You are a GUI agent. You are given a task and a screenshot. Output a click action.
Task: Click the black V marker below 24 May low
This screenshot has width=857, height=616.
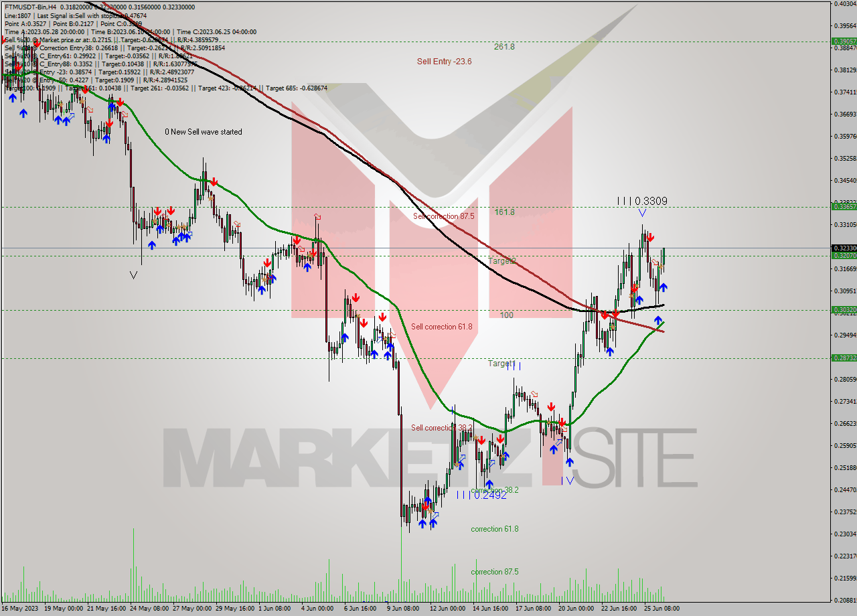click(x=134, y=275)
